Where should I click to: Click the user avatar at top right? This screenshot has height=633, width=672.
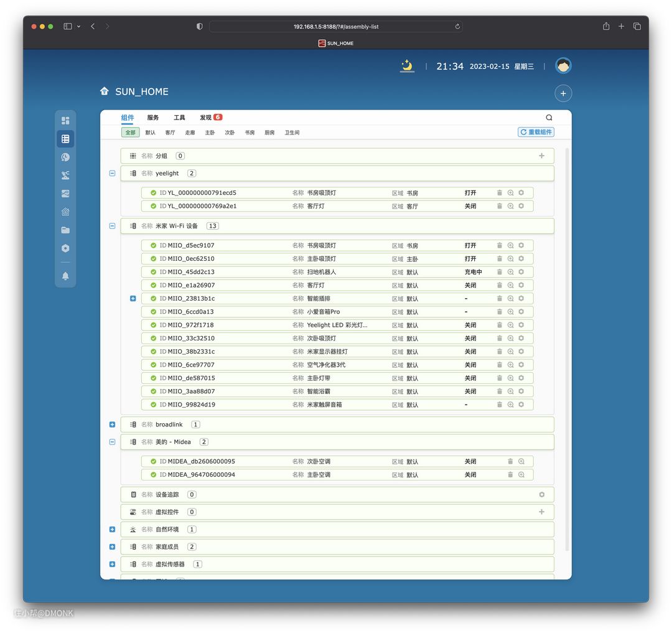563,66
